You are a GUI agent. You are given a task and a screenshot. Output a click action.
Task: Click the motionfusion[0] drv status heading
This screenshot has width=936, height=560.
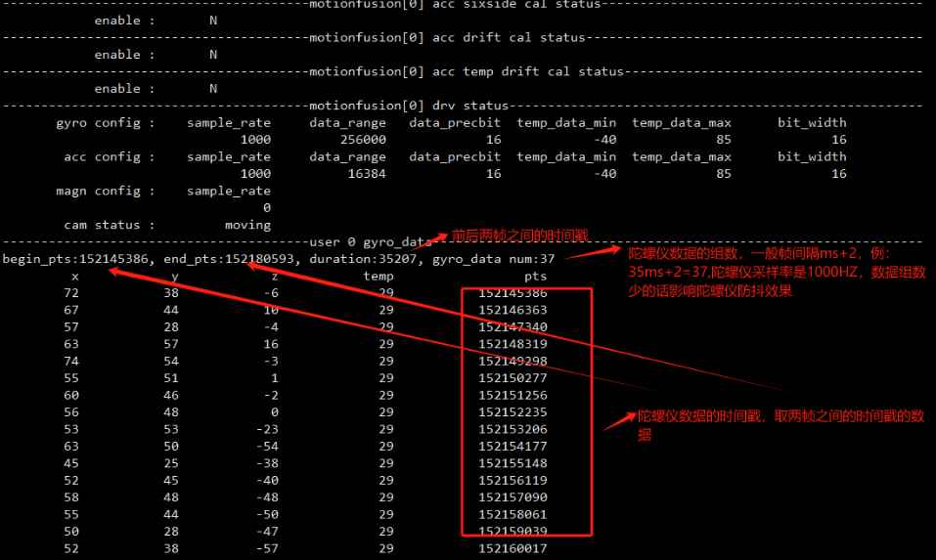point(408,106)
